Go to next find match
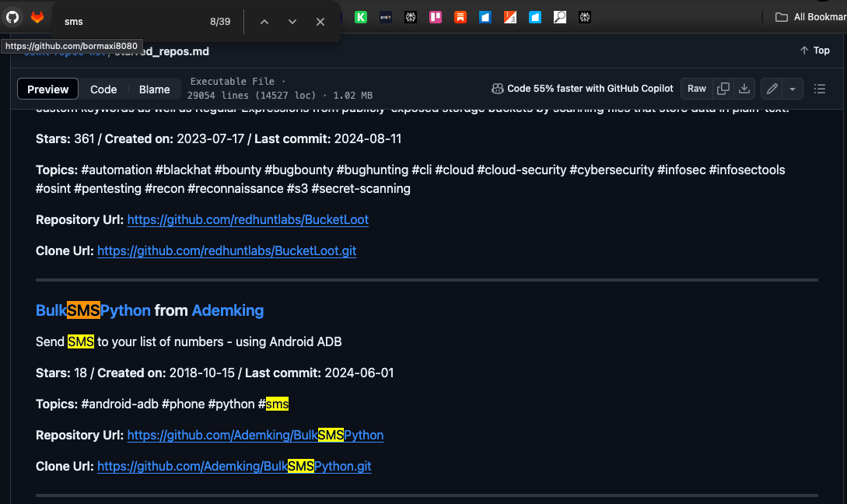Screen dimensions: 847x504 tap(292, 22)
